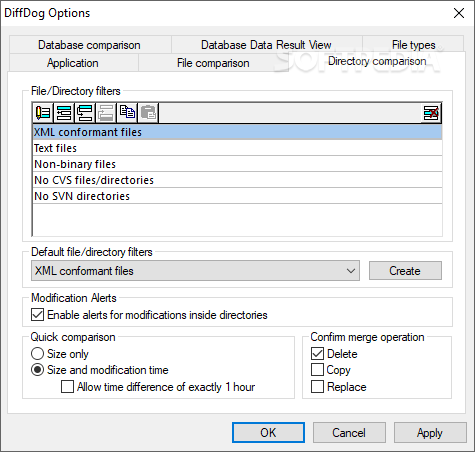The width and height of the screenshot is (475, 452).
Task: Click the grayed-out move filter icon
Action: 106,113
